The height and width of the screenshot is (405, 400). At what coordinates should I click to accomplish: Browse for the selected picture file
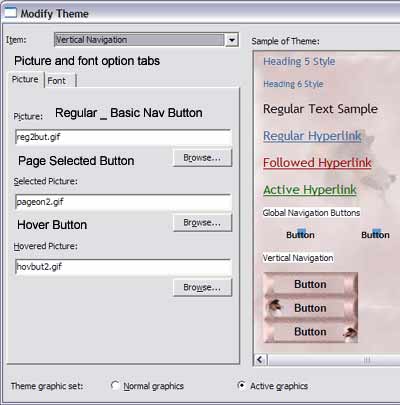202,223
